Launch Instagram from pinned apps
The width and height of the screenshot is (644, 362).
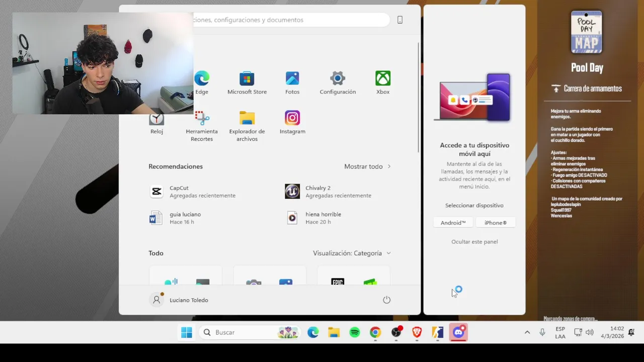click(x=292, y=122)
